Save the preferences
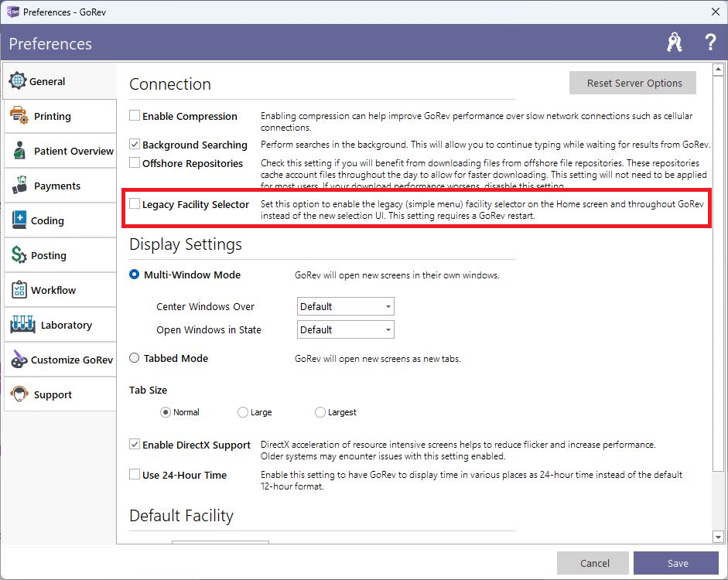This screenshot has height=580, width=728. click(x=676, y=563)
